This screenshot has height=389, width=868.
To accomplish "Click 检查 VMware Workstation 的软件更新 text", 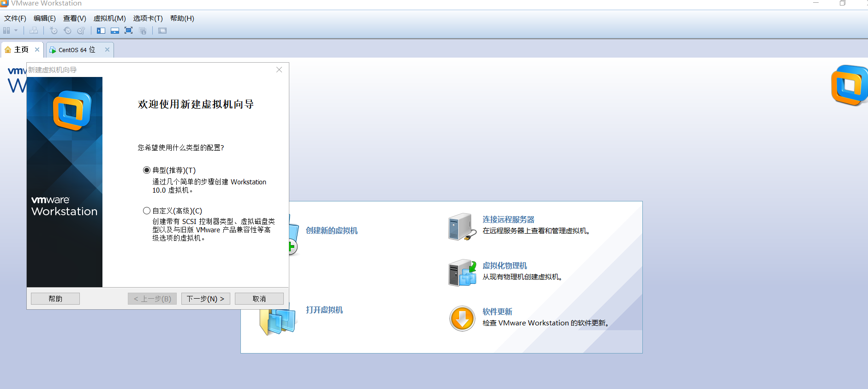I will point(546,323).
